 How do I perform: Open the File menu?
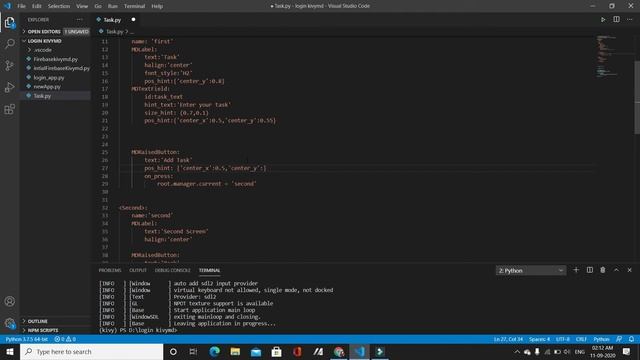21,6
